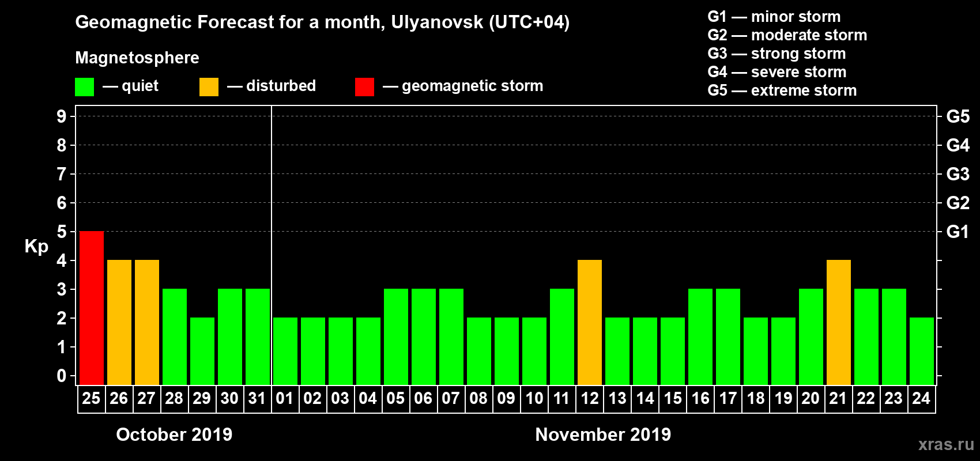Click the Kp axis value 9
Image resolution: width=980 pixels, height=461 pixels.
coord(62,116)
